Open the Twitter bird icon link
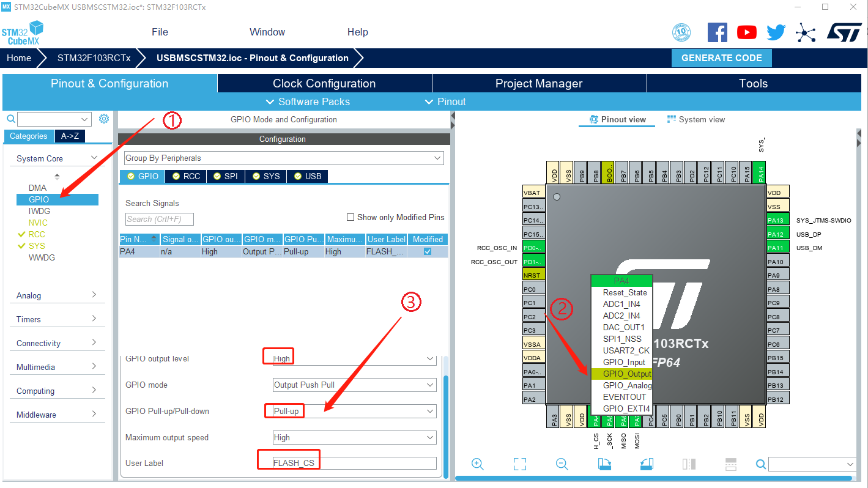Screen dimensions: 868x488 click(x=776, y=32)
